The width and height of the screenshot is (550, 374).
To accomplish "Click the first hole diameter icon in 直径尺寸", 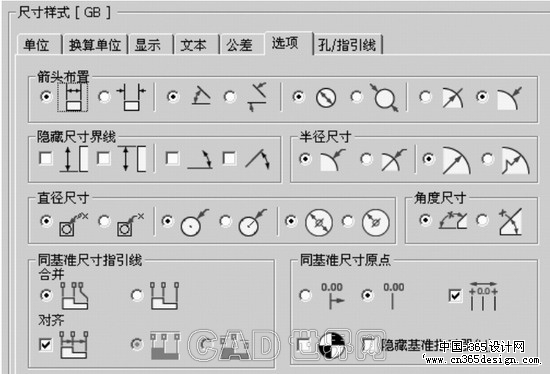I will pos(73,224).
